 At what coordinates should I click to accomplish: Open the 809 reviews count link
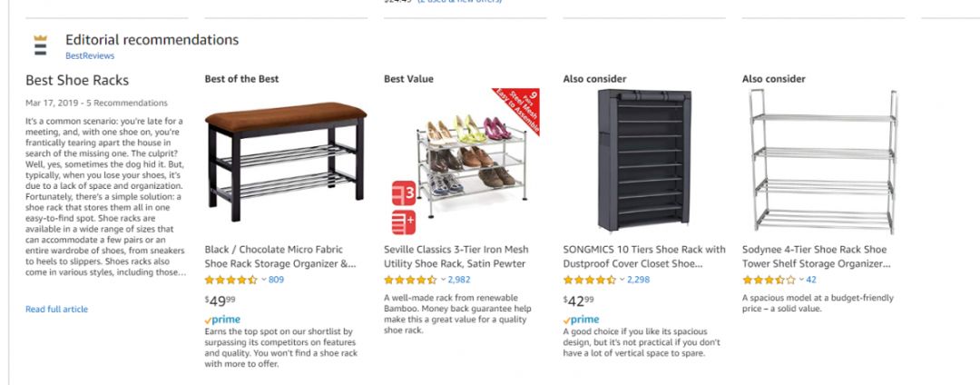(276, 280)
